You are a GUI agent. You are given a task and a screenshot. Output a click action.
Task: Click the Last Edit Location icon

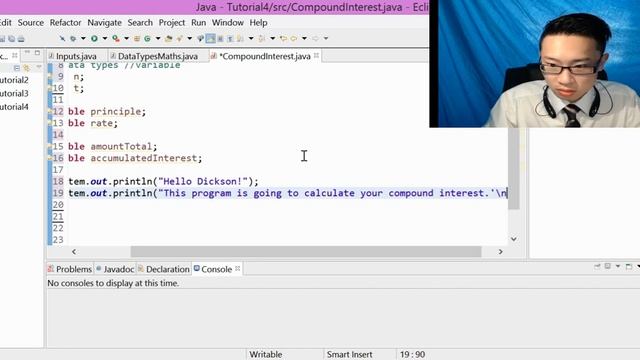coord(283,38)
